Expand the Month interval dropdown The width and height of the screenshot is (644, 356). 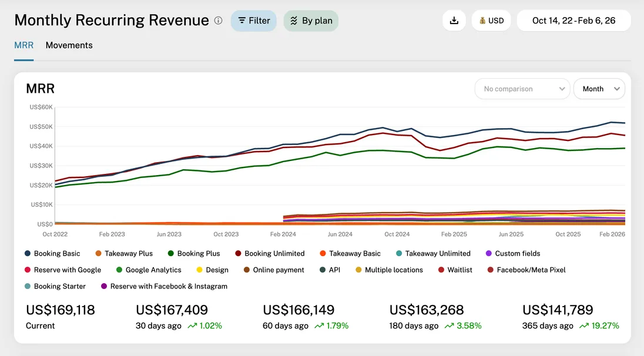599,89
